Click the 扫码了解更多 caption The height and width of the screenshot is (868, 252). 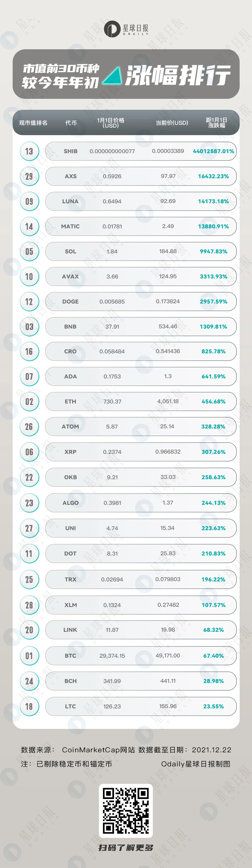[x=126, y=848]
